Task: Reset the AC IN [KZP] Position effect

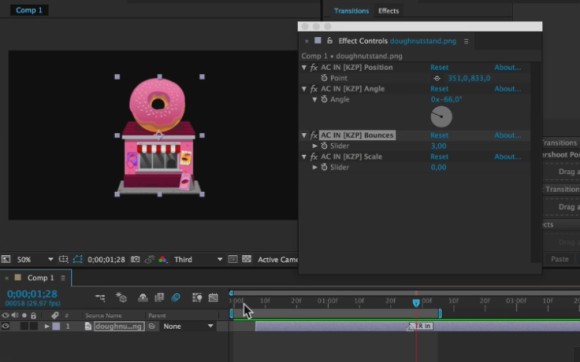Action: (439, 67)
